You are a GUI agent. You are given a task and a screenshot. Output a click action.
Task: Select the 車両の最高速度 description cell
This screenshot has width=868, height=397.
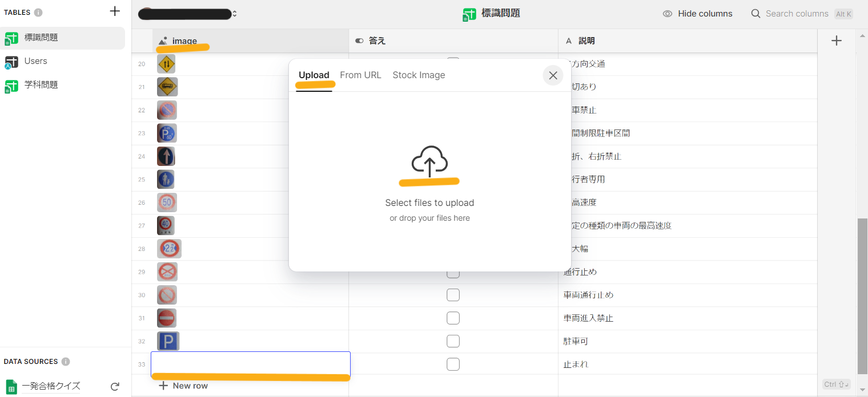point(688,225)
